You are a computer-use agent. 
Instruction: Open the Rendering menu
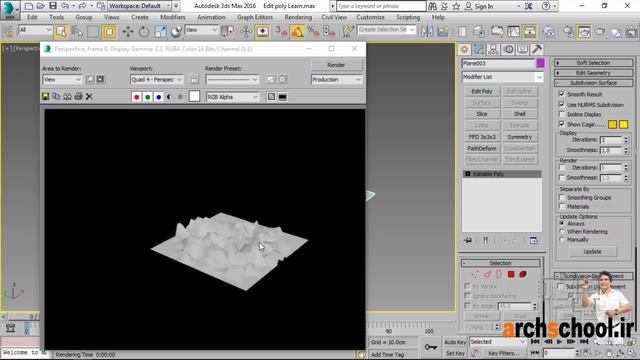(298, 17)
